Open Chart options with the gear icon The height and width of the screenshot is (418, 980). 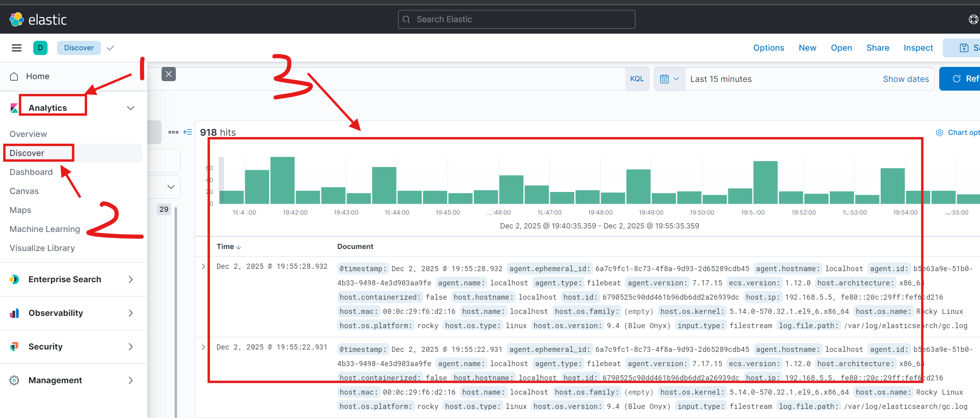point(940,133)
